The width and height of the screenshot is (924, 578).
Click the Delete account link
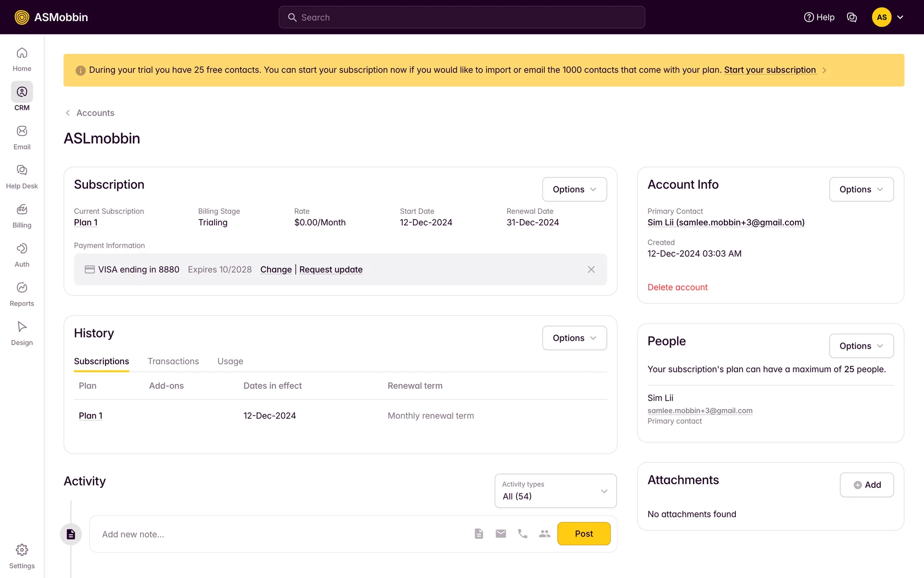pyautogui.click(x=677, y=288)
